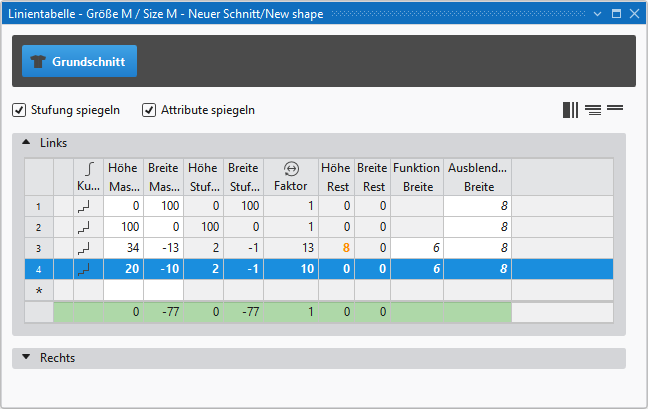Expand the Rechts section
Viewport: 648px width, 409px height.
click(x=26, y=358)
